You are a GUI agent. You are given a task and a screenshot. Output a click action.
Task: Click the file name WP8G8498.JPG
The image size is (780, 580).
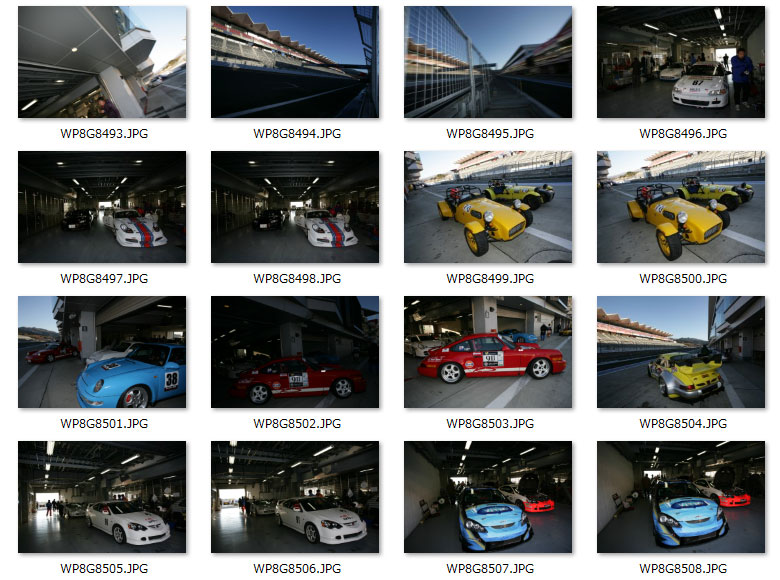[x=297, y=279]
